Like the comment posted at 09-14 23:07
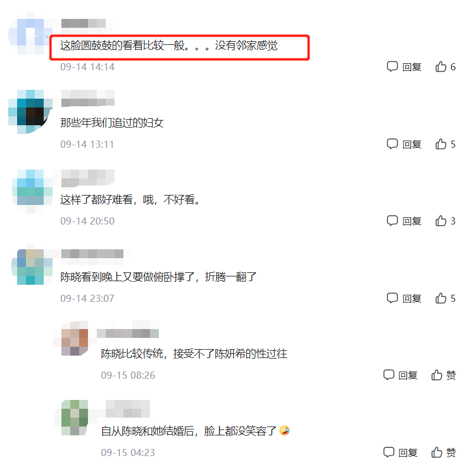The width and height of the screenshot is (476, 459). pyautogui.click(x=445, y=298)
